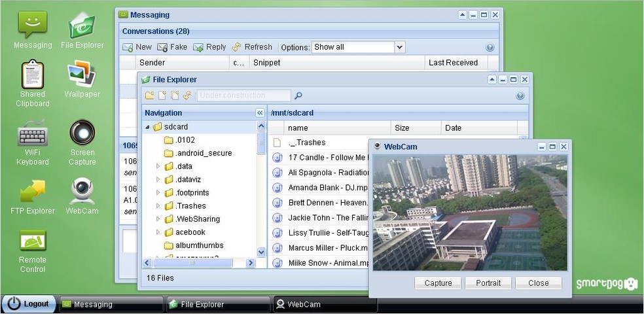Click the navigation tree scroll down arrow
The height and width of the screenshot is (314, 644).
click(261, 252)
